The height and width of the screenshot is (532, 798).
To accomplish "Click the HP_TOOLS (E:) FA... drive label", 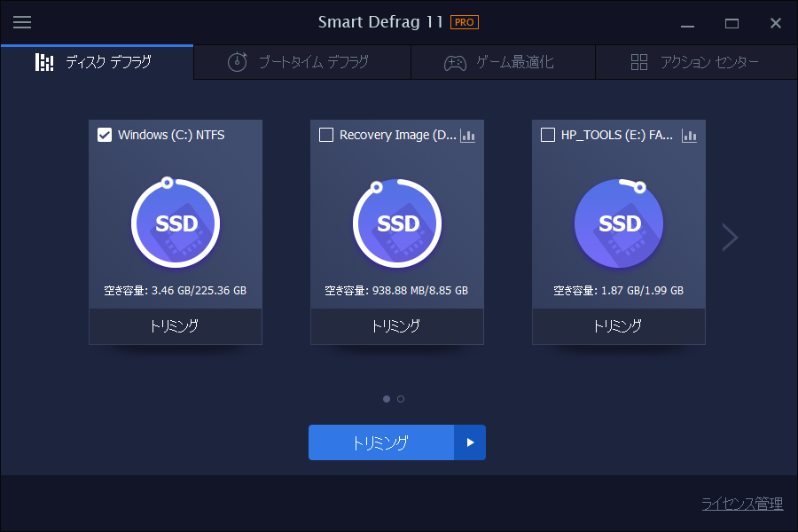I will (617, 135).
